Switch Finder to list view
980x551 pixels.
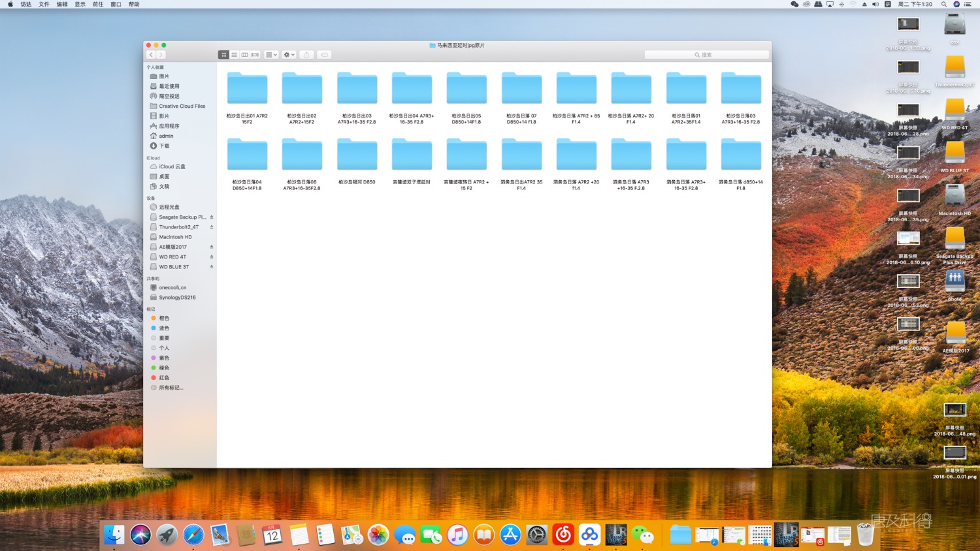point(234,55)
